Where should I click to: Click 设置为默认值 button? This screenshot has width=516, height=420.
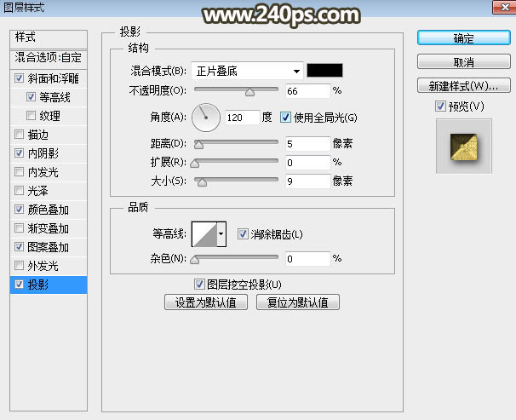(206, 302)
